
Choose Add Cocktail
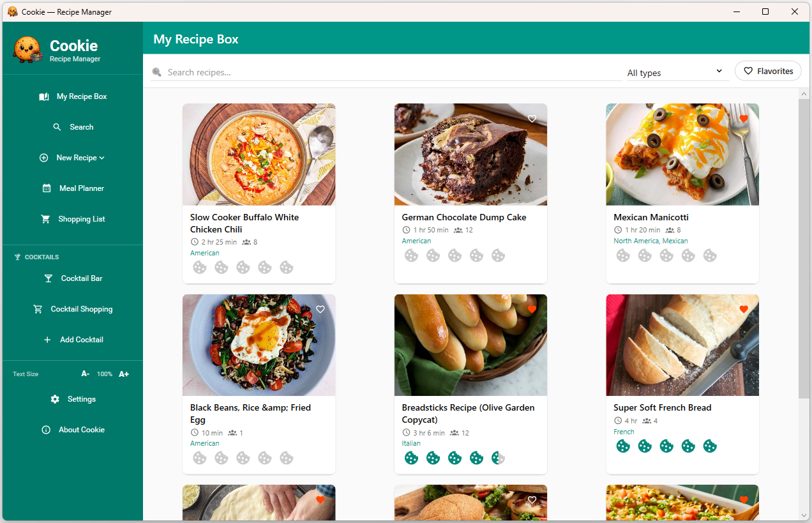coord(73,340)
